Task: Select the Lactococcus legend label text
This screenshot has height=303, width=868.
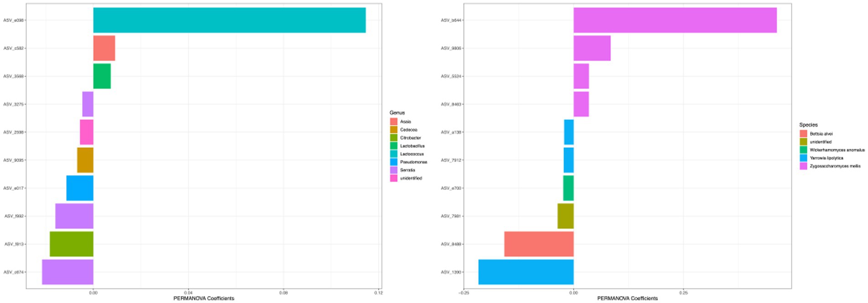Action: (412, 154)
